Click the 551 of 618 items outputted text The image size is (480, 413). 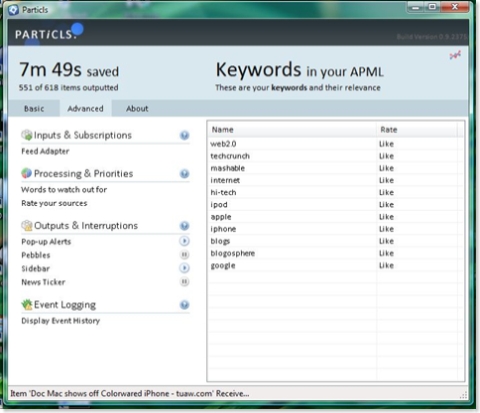click(x=68, y=88)
